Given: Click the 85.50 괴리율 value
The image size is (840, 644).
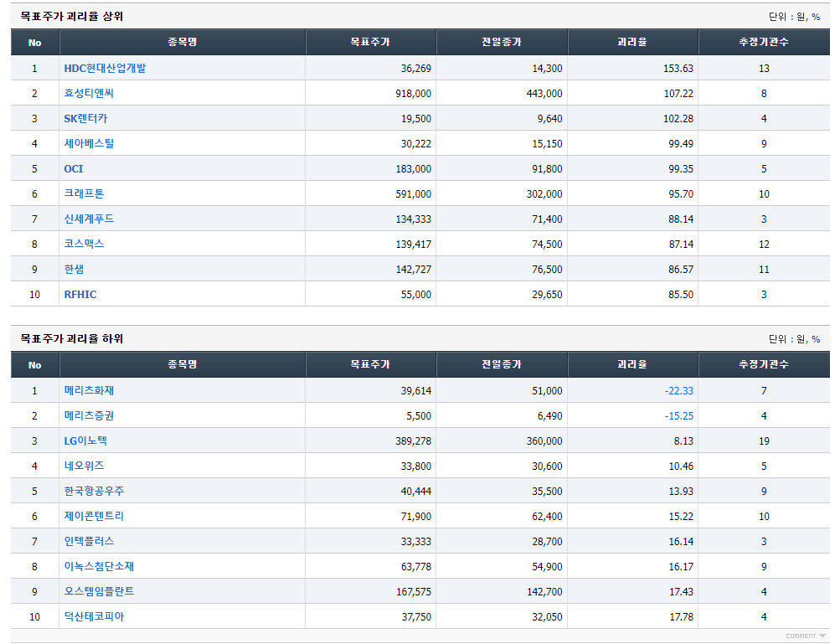Looking at the screenshot, I should click(681, 295).
